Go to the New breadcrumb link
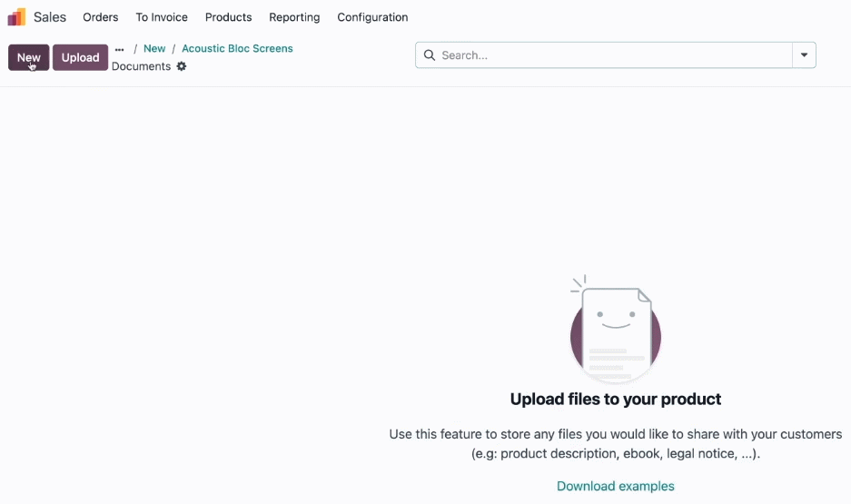851x504 pixels. (x=154, y=48)
